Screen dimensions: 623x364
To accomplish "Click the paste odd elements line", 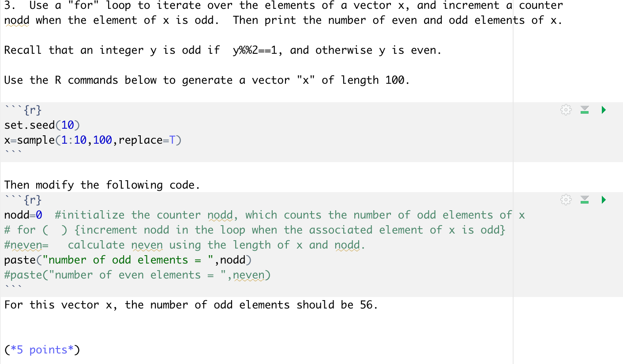I will coord(128,260).
